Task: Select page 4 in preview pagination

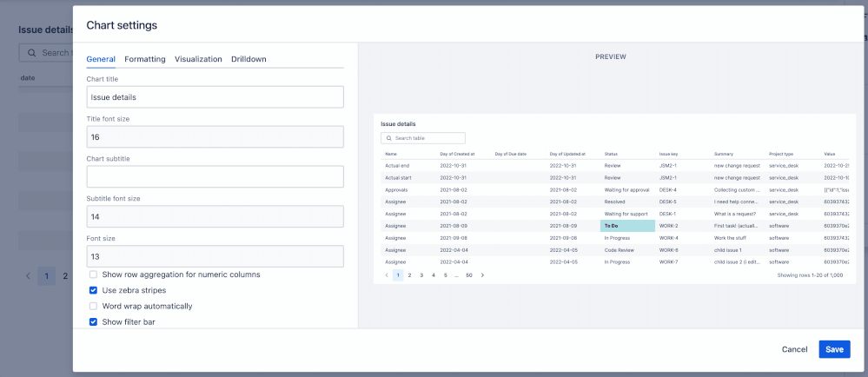Action: coord(434,275)
